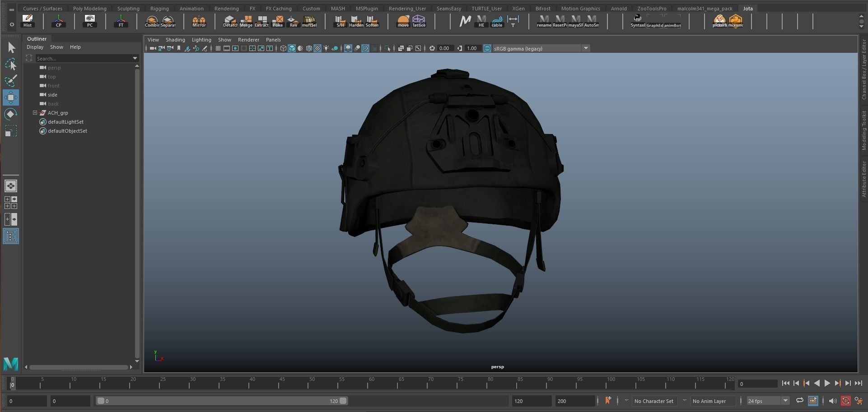The image size is (868, 412).
Task: Click the mixamo shelf icon
Action: pos(735,21)
